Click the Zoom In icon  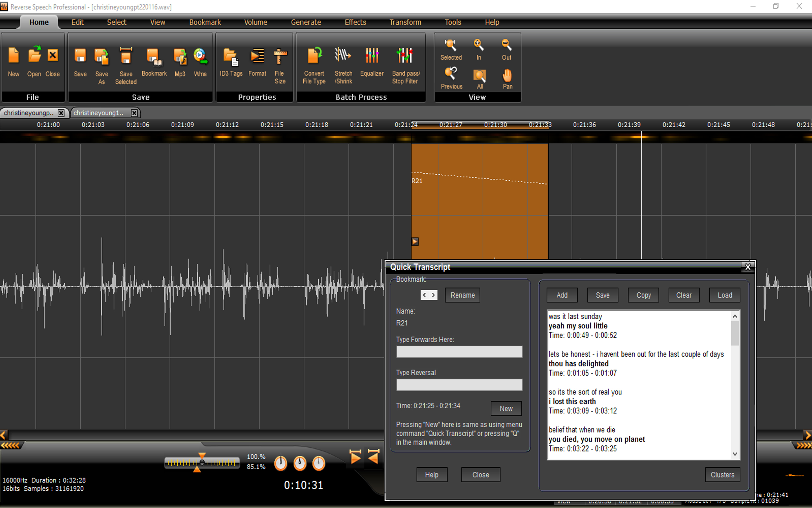point(478,45)
